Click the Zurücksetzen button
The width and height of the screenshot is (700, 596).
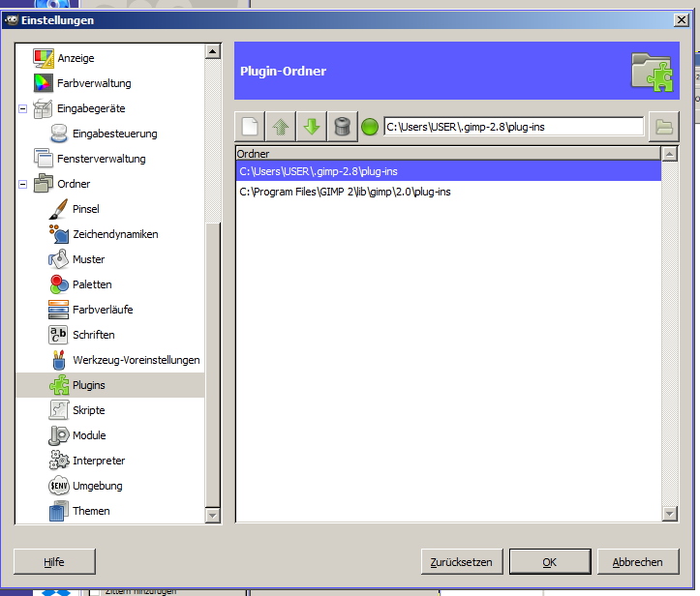(x=462, y=561)
